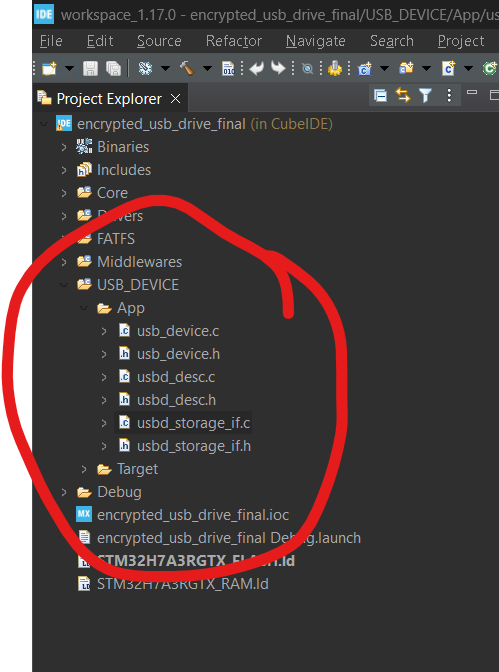Image resolution: width=499 pixels, height=672 pixels.
Task: Open dropdown beside new source folder icon
Action: (426, 68)
